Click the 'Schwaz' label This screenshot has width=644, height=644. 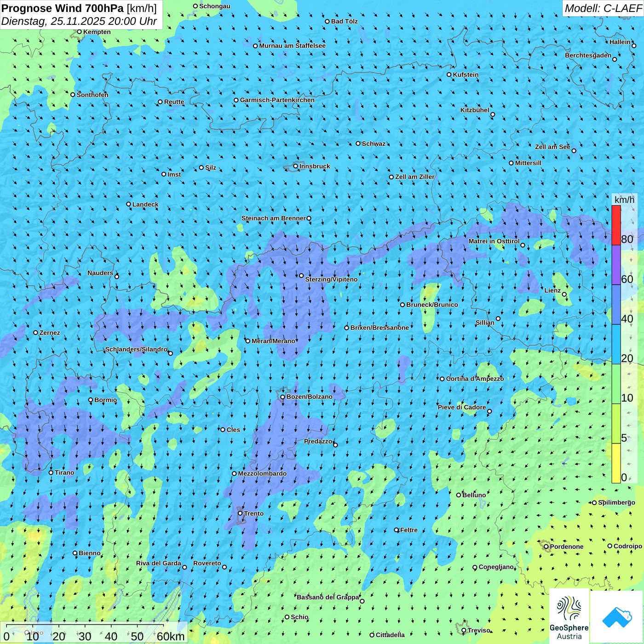(x=374, y=144)
